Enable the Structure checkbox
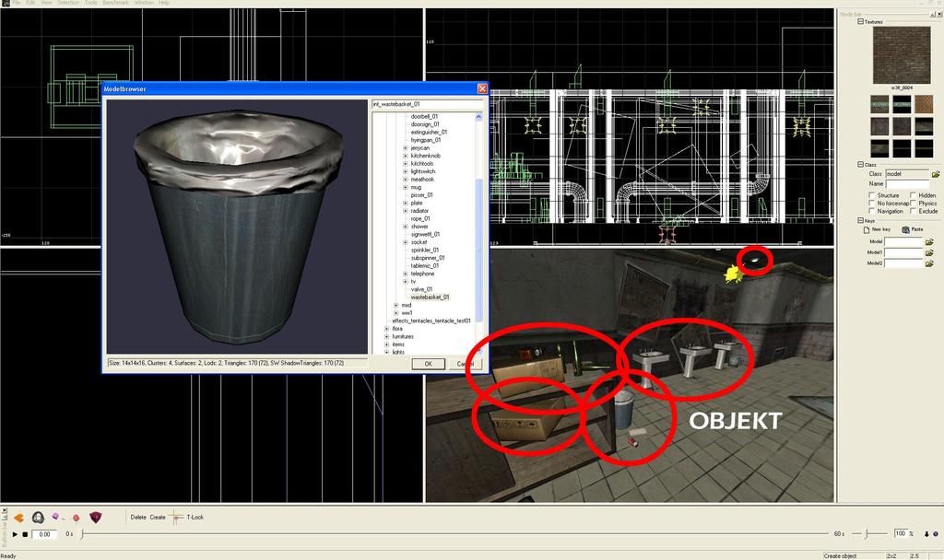This screenshot has width=944, height=560. (x=872, y=195)
